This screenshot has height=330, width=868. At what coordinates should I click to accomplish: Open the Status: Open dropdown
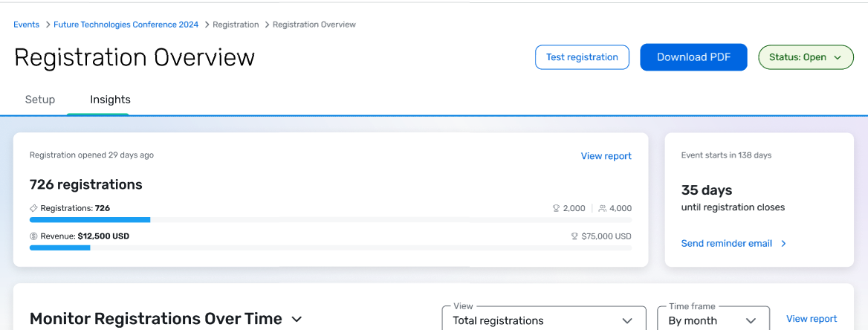tap(806, 57)
